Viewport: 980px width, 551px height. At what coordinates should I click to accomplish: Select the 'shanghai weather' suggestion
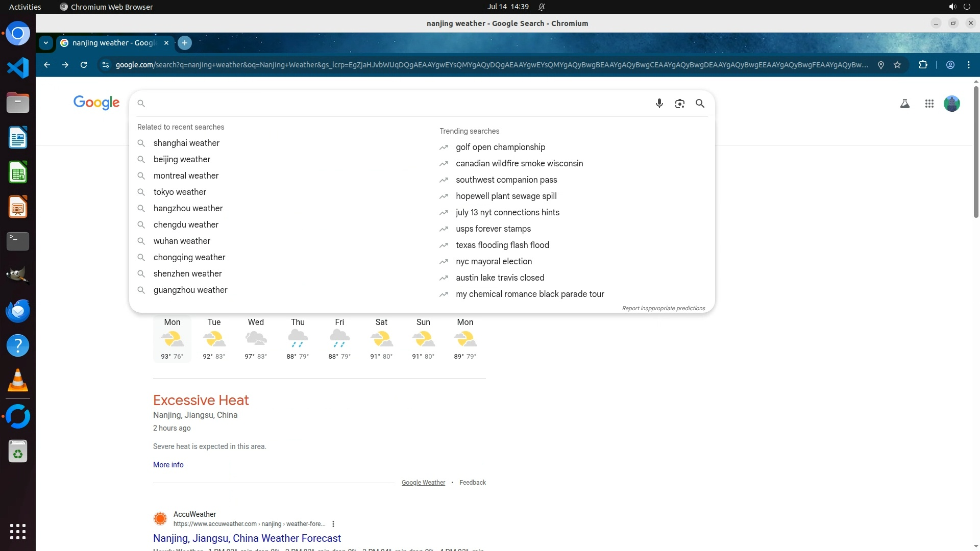pyautogui.click(x=186, y=143)
